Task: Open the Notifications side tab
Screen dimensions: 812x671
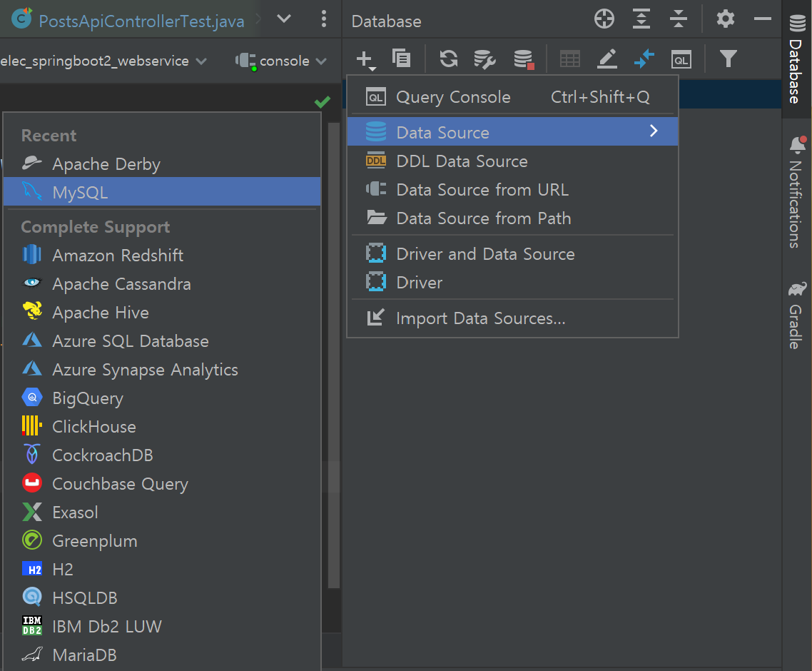Action: coord(796,192)
